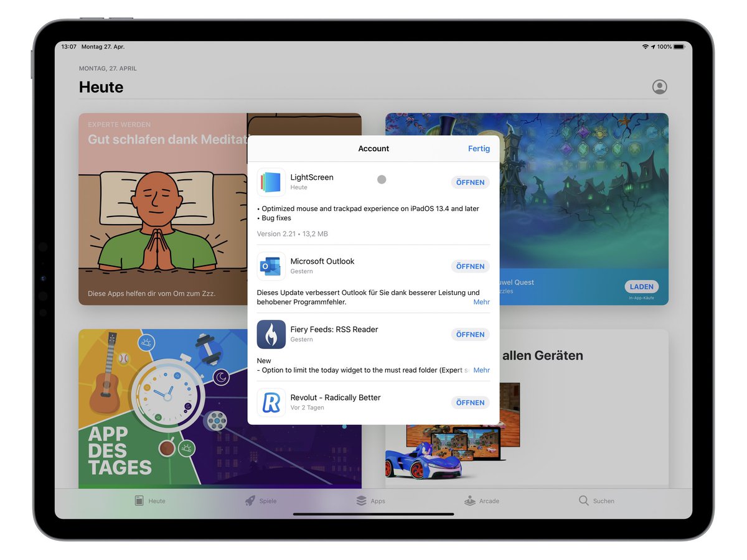This screenshot has height=560, width=747.
Task: Tap the 13:07 status bar clock
Action: click(69, 47)
